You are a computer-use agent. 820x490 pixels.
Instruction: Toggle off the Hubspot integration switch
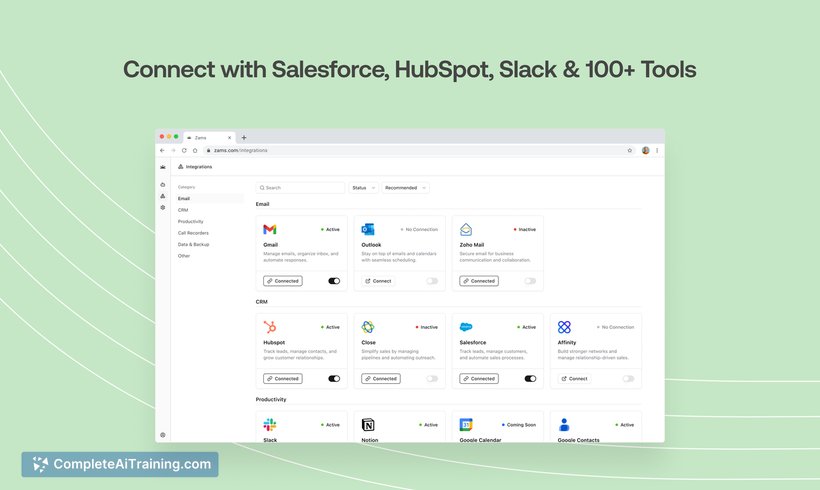[334, 379]
